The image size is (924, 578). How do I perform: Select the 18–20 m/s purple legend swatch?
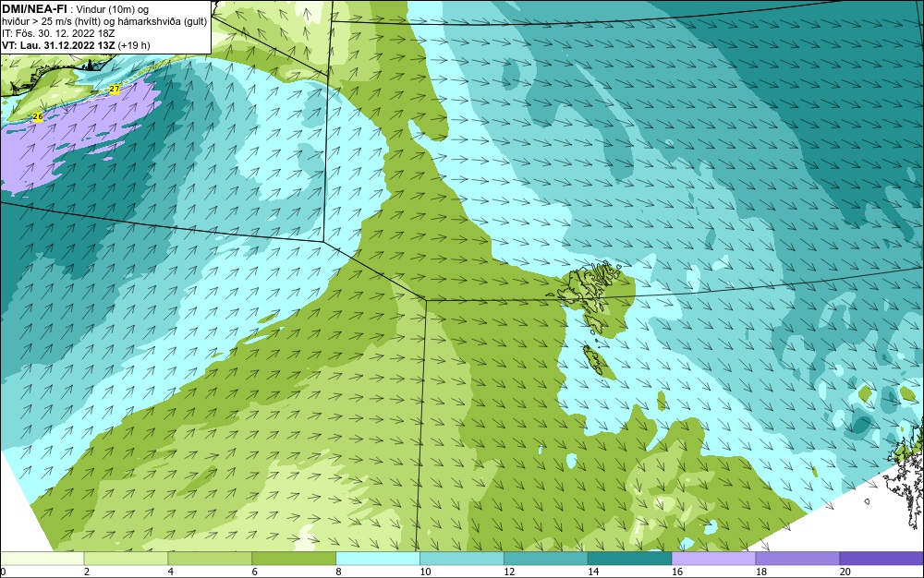point(798,559)
